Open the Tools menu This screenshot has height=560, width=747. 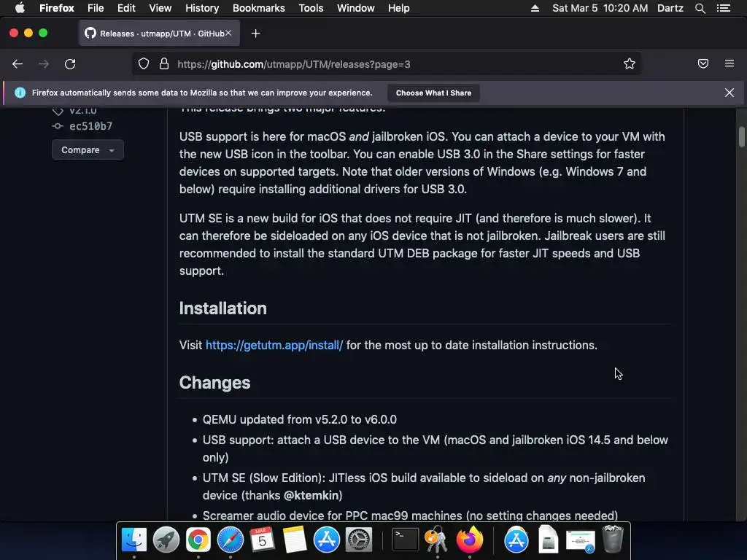coord(311,8)
